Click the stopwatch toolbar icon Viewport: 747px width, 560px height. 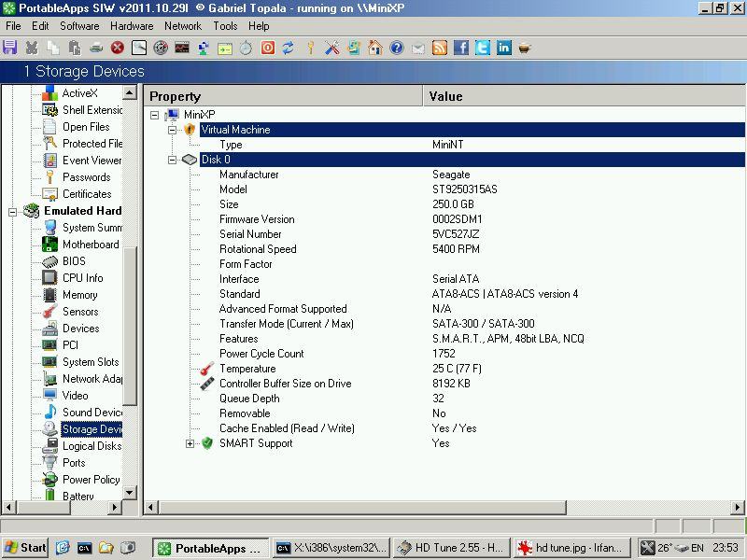tap(246, 48)
